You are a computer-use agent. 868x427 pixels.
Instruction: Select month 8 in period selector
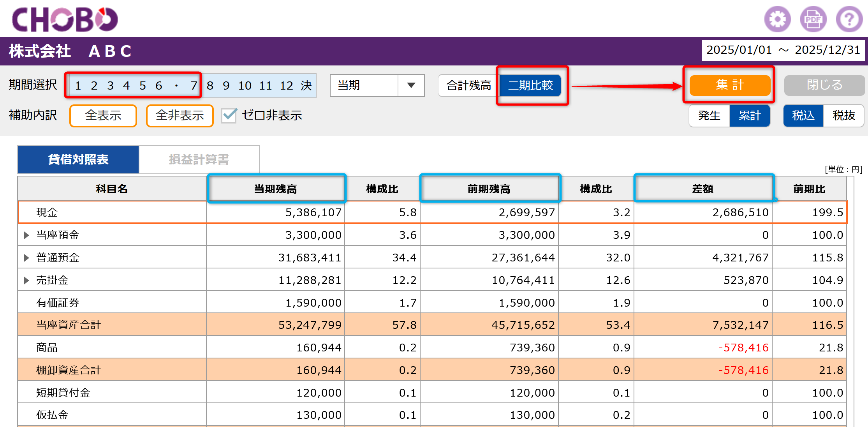coord(210,86)
